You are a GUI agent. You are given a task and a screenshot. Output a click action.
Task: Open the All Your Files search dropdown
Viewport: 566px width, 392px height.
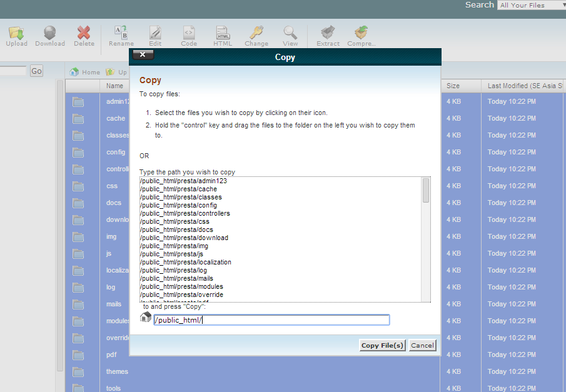click(x=530, y=6)
